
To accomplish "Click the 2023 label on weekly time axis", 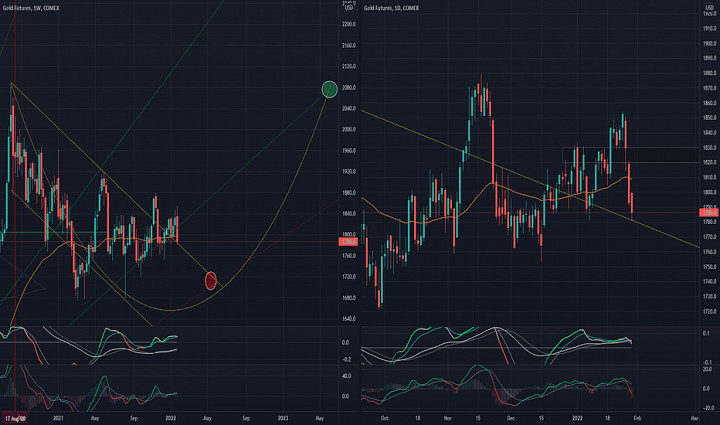I will point(283,418).
